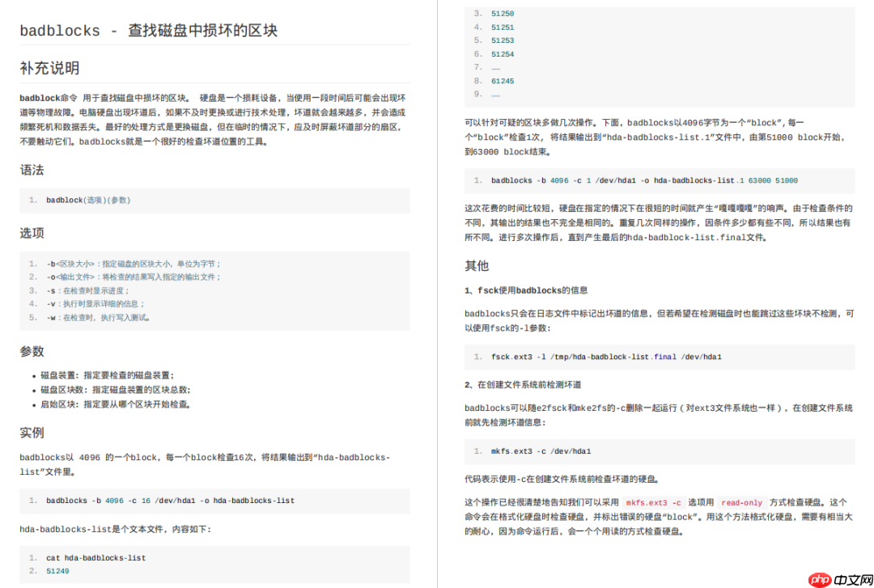Click the 参数 heading
Image resolution: width=874 pixels, height=588 pixels.
(x=32, y=351)
